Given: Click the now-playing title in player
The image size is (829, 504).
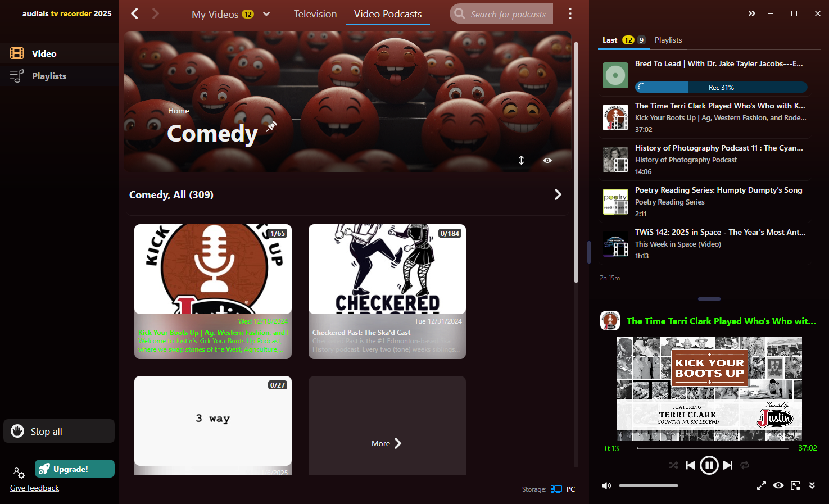Looking at the screenshot, I should pyautogui.click(x=721, y=321).
